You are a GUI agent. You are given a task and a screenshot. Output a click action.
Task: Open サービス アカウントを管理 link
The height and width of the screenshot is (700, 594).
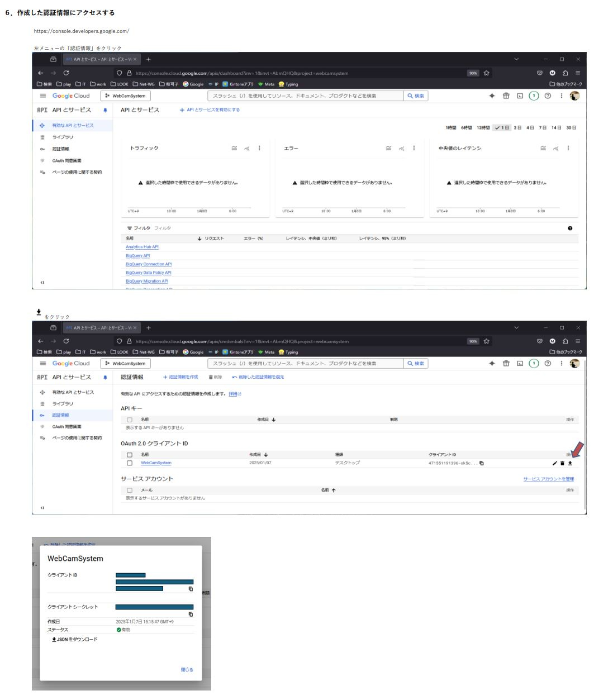point(549,479)
